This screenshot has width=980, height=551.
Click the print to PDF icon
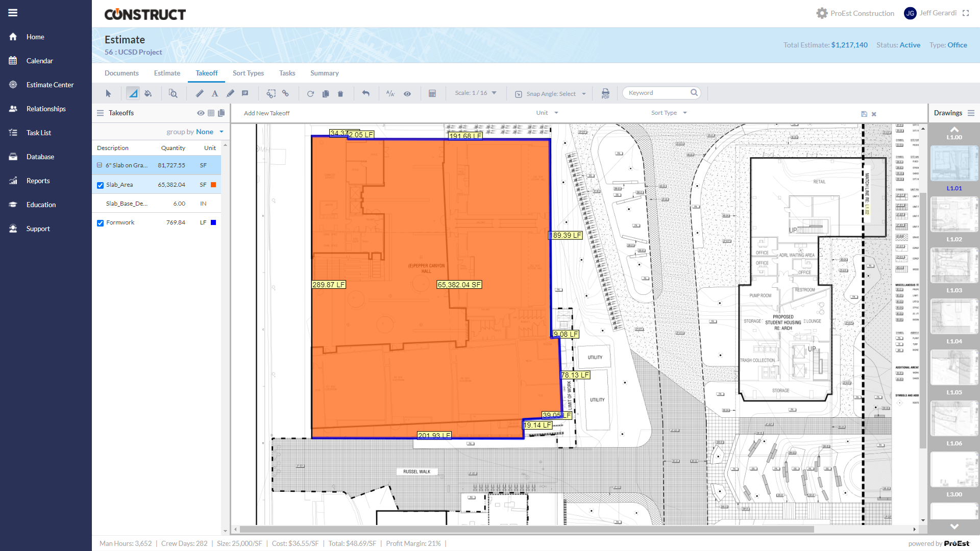pos(605,93)
